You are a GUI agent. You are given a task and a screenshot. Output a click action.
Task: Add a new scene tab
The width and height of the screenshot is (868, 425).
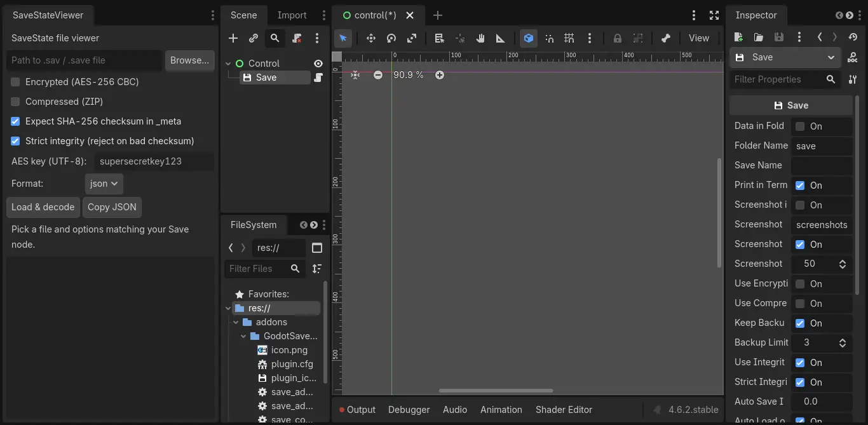click(437, 15)
